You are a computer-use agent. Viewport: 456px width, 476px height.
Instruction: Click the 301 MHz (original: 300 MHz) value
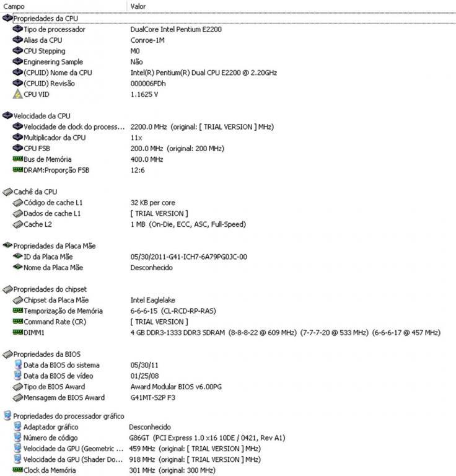pyautogui.click(x=172, y=470)
